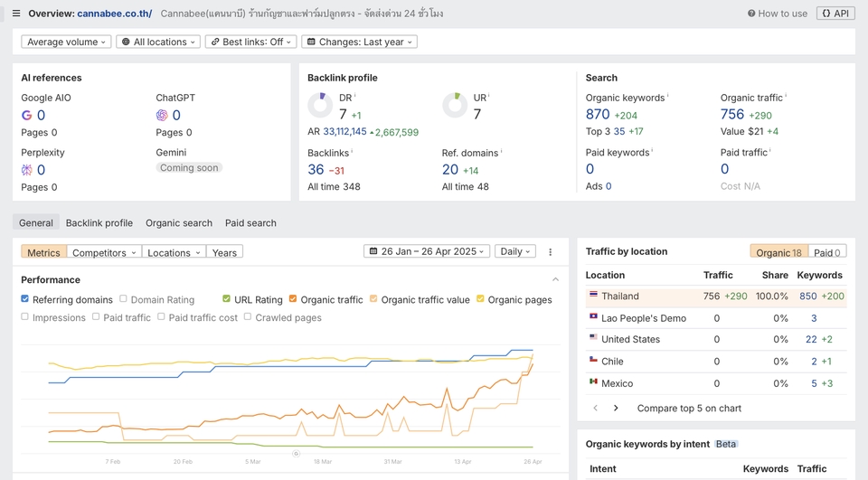Image resolution: width=868 pixels, height=480 pixels.
Task: Click the API button
Action: [x=835, y=14]
